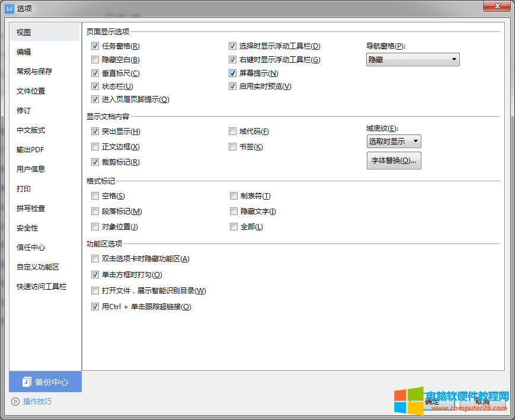
Task: Click the 操作技巧 play icon
Action: [15, 402]
